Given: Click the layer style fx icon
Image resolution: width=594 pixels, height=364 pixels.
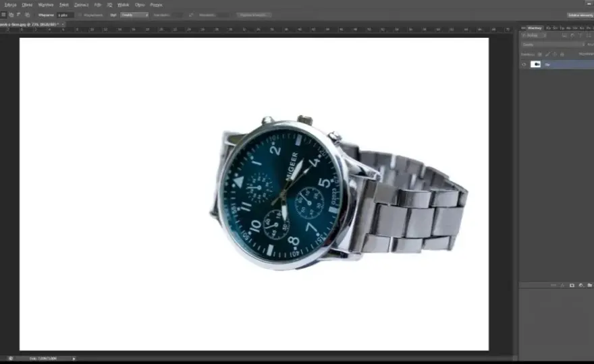Looking at the screenshot, I should tap(562, 285).
